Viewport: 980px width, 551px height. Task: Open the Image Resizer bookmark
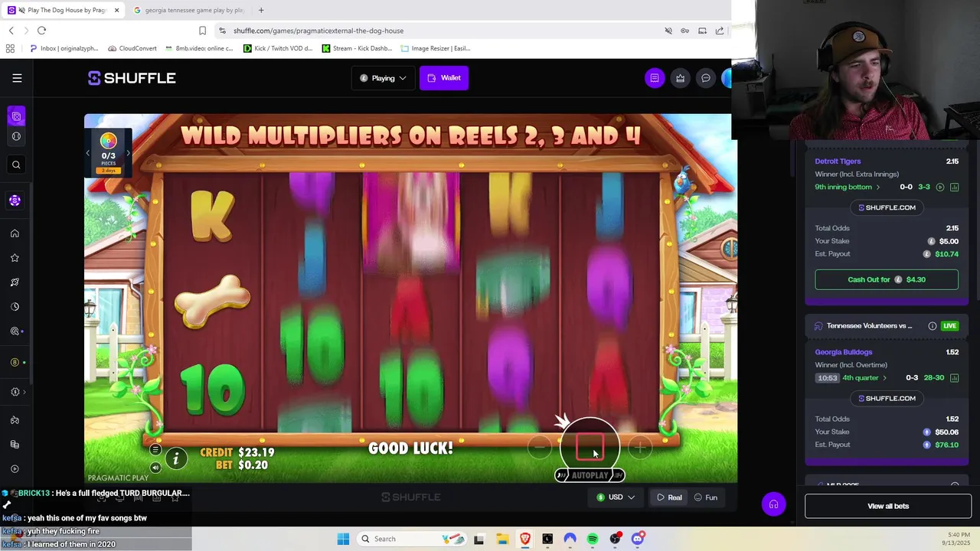pos(435,48)
